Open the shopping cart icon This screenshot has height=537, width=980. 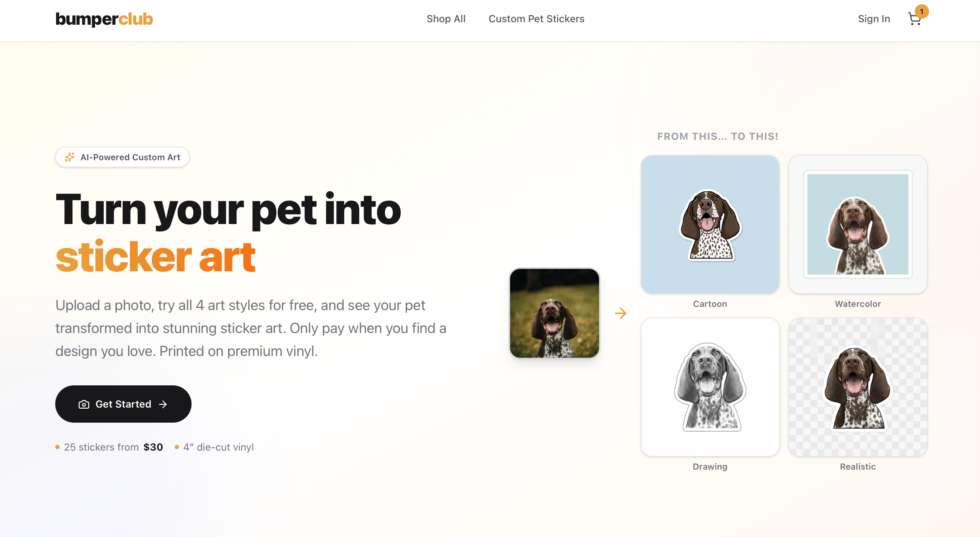pos(914,19)
